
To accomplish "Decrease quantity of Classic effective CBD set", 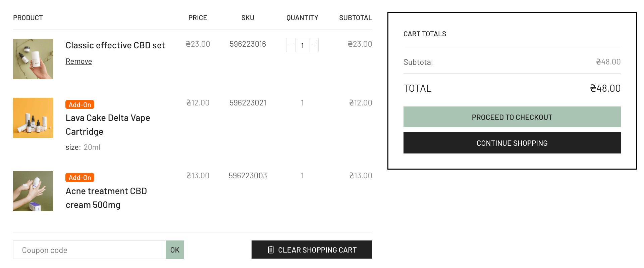I will click(291, 45).
